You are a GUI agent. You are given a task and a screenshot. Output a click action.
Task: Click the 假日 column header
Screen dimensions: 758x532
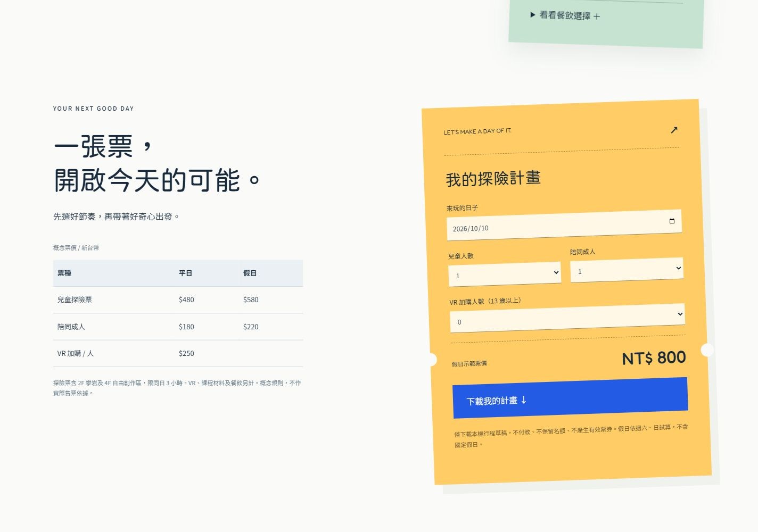click(250, 273)
